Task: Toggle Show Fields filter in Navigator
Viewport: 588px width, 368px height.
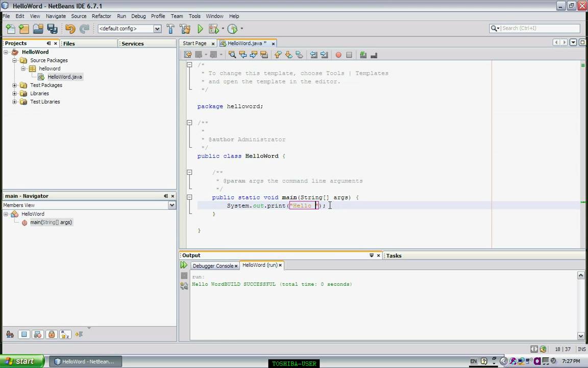Action: coord(23,334)
